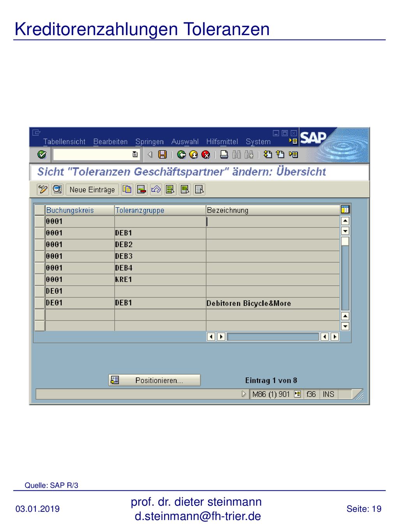The image size is (399, 532).
Task: Click the Select block icon
Action: 185,189
